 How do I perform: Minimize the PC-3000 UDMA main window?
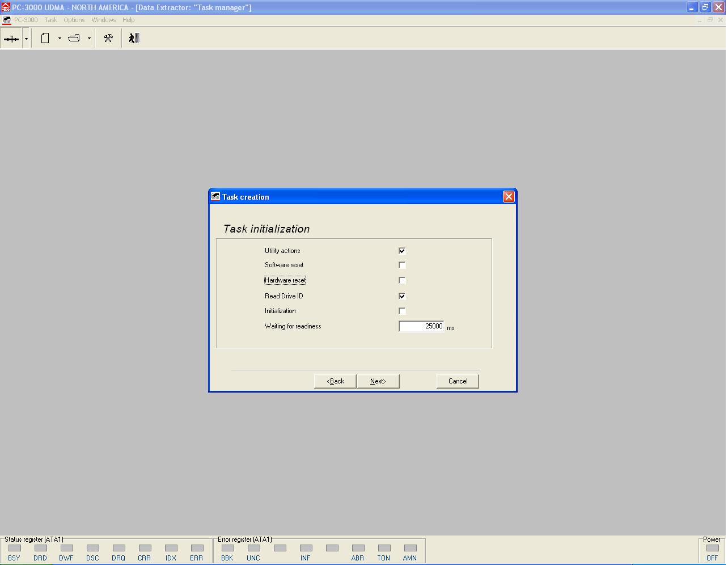coord(692,7)
